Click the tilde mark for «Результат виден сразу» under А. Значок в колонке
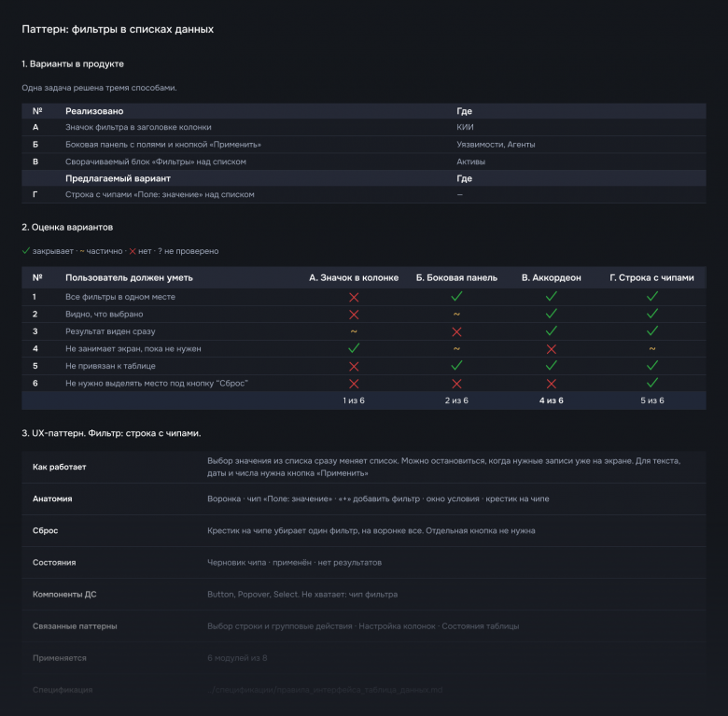The image size is (728, 716). tap(354, 331)
